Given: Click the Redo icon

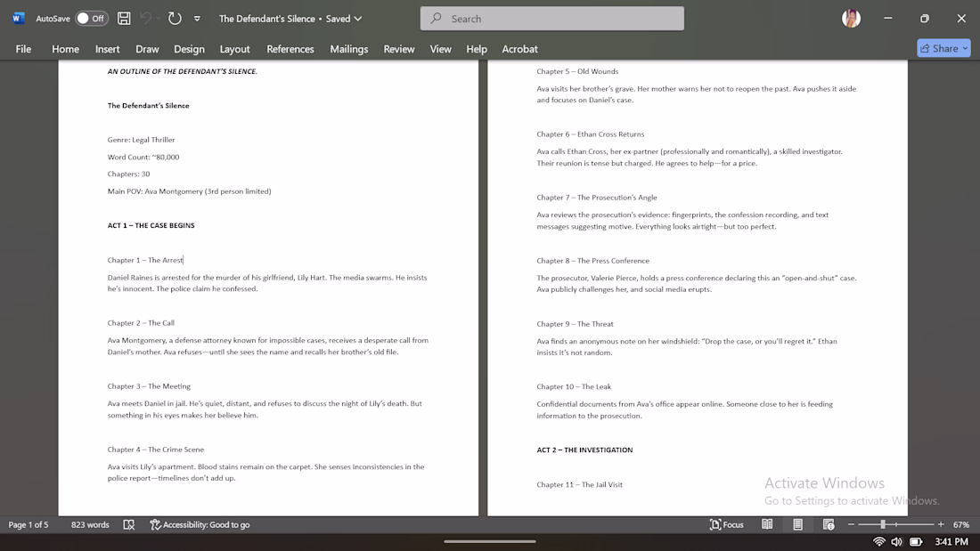Looking at the screenshot, I should click(x=175, y=18).
